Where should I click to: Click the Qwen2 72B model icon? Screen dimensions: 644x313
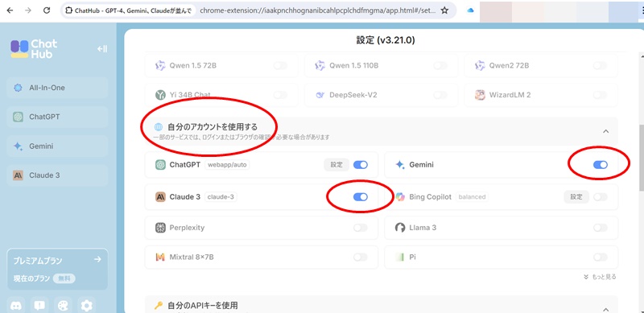pos(480,66)
